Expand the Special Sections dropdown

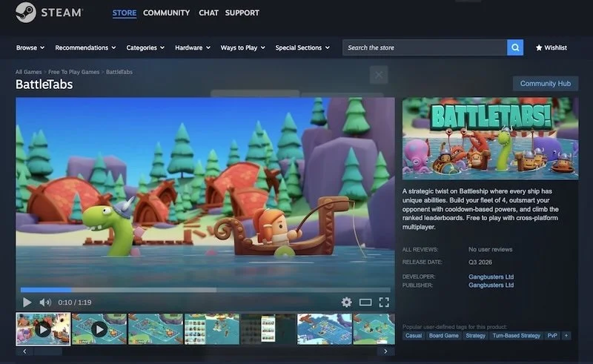coord(302,47)
